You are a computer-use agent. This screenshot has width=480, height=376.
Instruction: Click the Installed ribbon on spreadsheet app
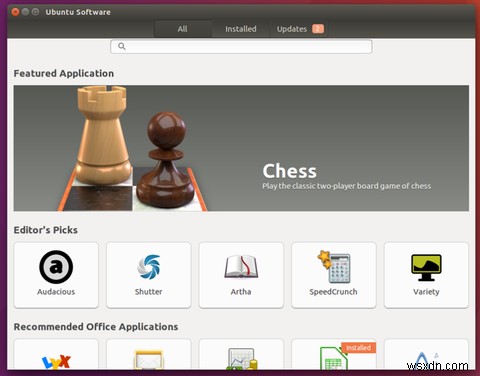(358, 348)
